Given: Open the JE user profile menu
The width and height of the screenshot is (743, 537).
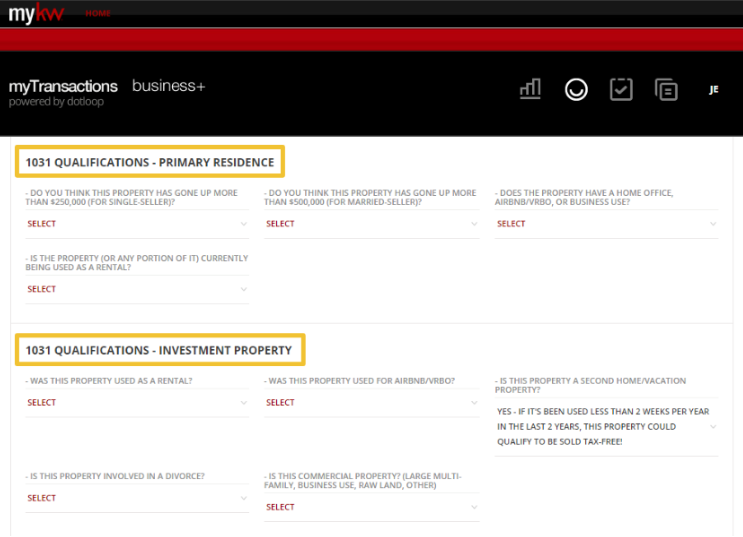Looking at the screenshot, I should [x=714, y=90].
